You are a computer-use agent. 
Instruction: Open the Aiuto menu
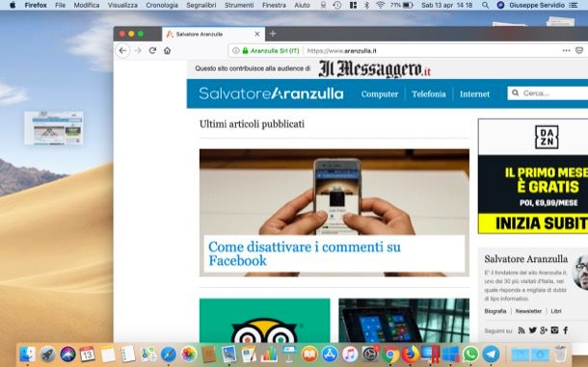[303, 5]
